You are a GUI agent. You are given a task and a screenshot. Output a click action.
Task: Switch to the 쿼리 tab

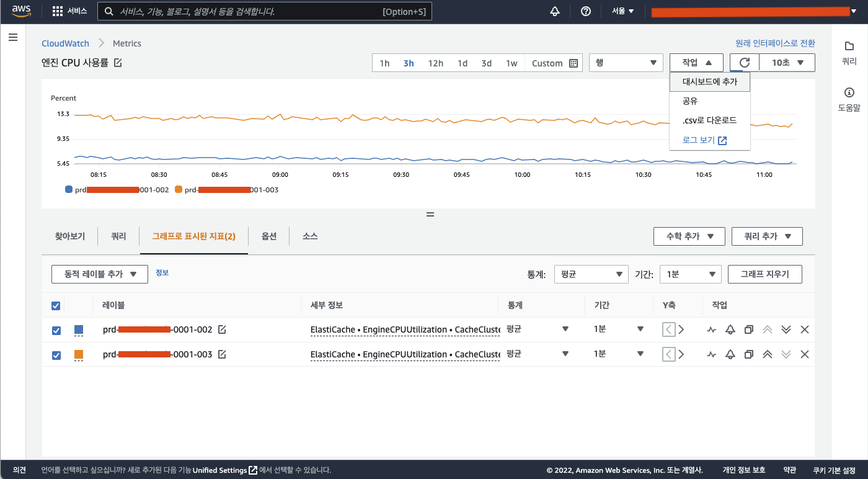(118, 236)
